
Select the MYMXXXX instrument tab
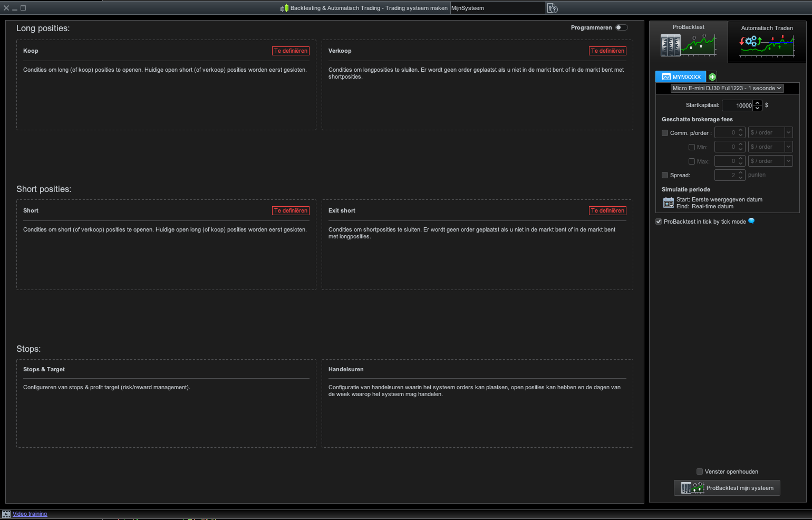pyautogui.click(x=681, y=77)
